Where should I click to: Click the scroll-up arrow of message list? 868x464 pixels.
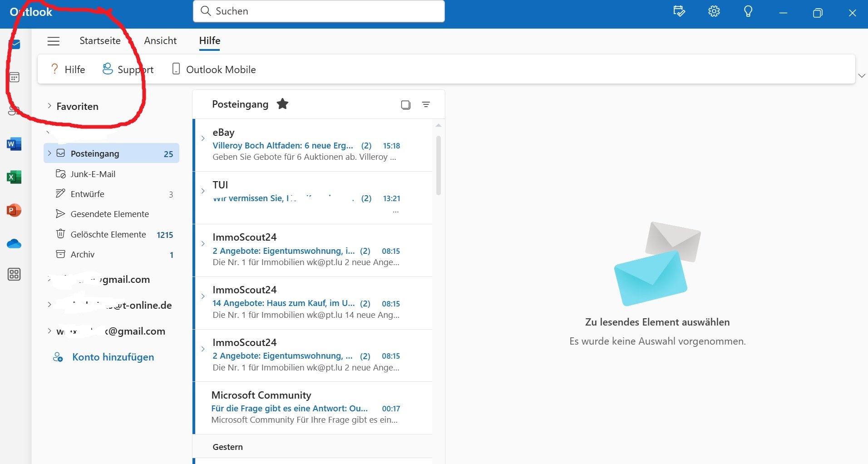click(438, 125)
